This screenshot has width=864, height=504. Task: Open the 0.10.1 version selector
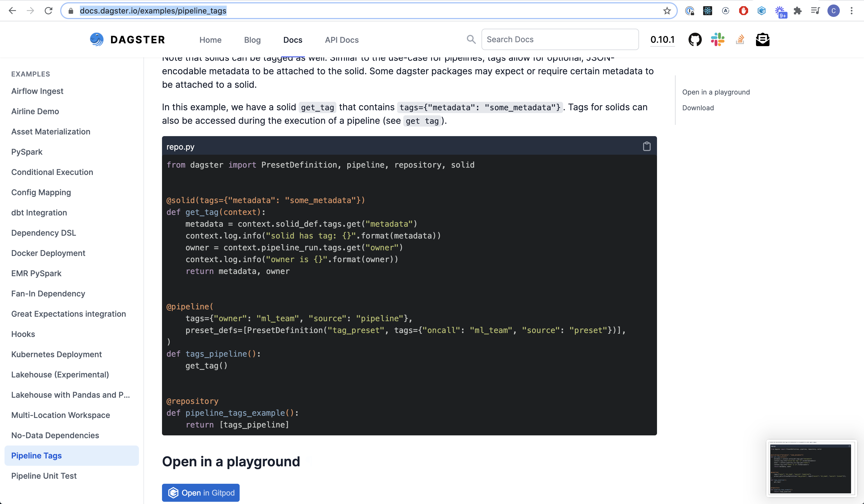tap(662, 39)
